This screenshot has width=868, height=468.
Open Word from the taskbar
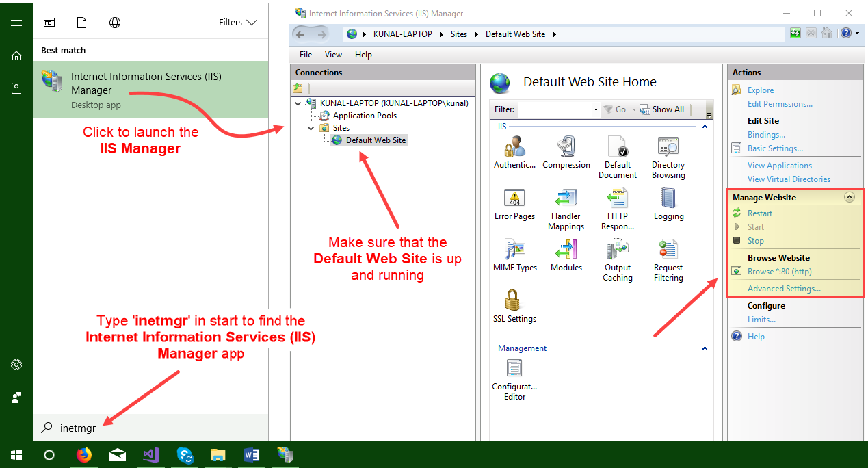pyautogui.click(x=251, y=454)
